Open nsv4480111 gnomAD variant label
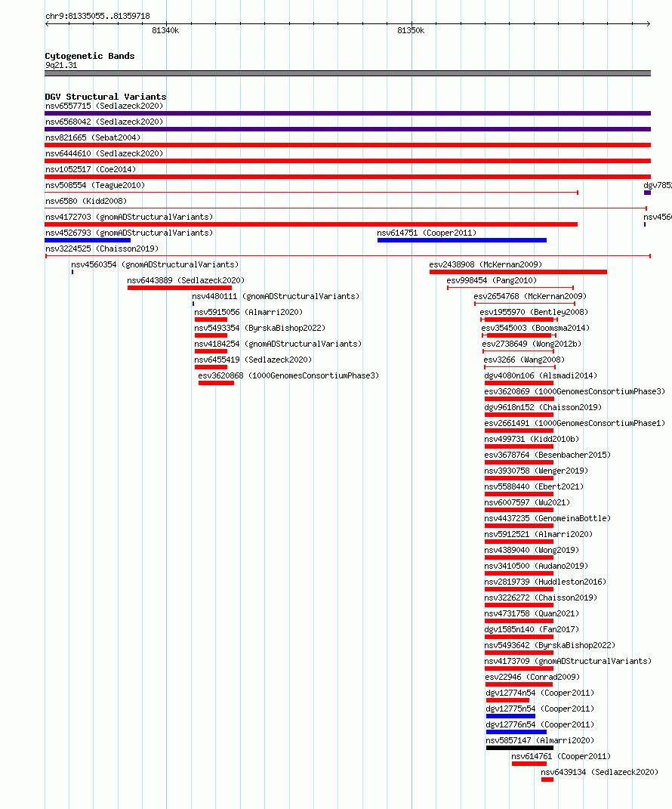672x809 pixels. [x=276, y=296]
